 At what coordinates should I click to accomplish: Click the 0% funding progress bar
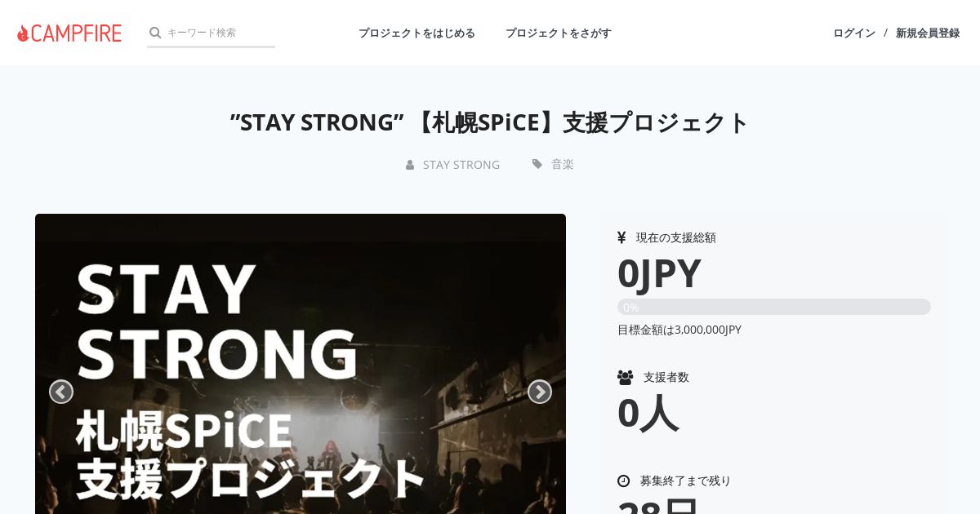point(774,307)
